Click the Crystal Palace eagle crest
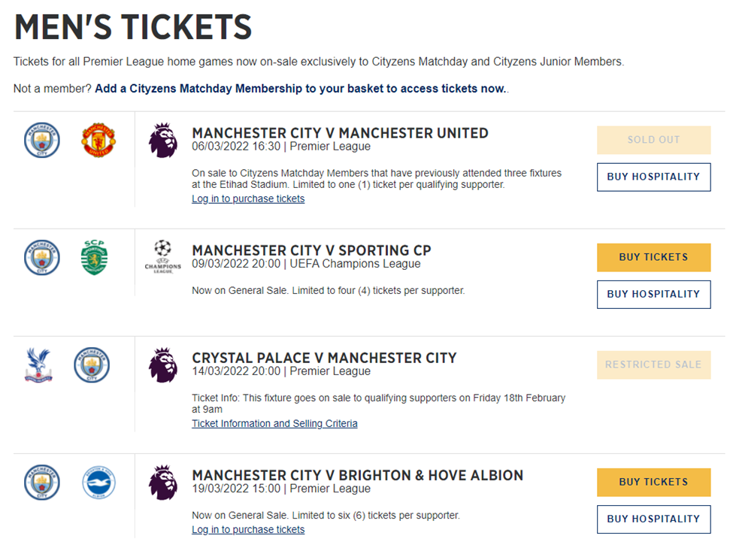Image resolution: width=733 pixels, height=560 pixels. [39, 365]
